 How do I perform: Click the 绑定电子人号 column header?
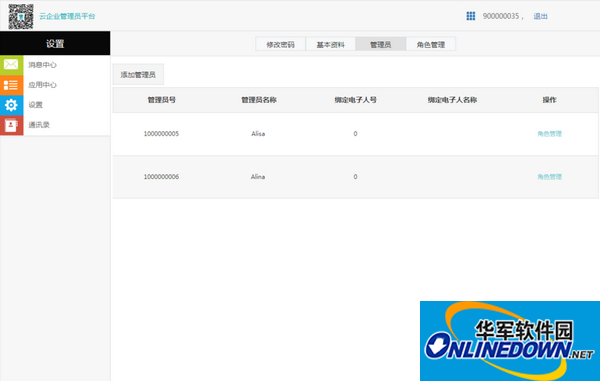click(355, 100)
